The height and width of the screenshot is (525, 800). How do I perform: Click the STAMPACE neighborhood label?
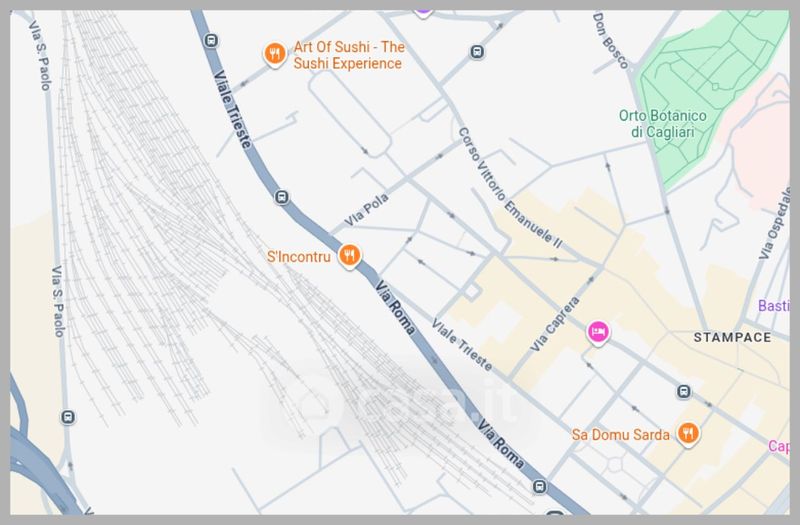click(732, 337)
